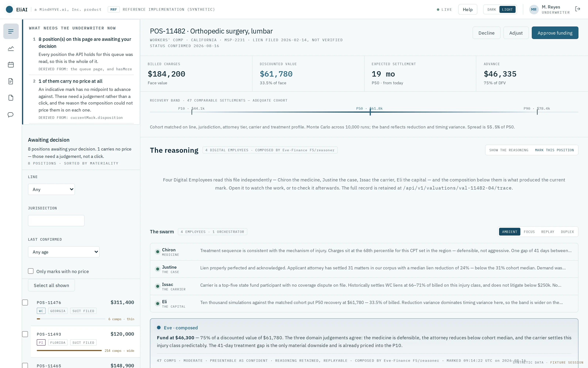
Task: Check the box for POS-11476
Action: [25, 302]
